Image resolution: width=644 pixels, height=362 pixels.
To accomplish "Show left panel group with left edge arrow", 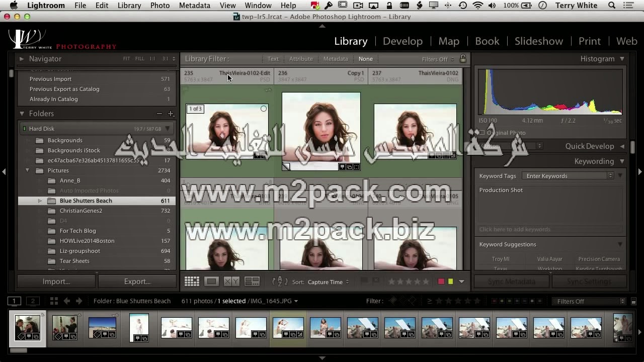I will coord(4,171).
